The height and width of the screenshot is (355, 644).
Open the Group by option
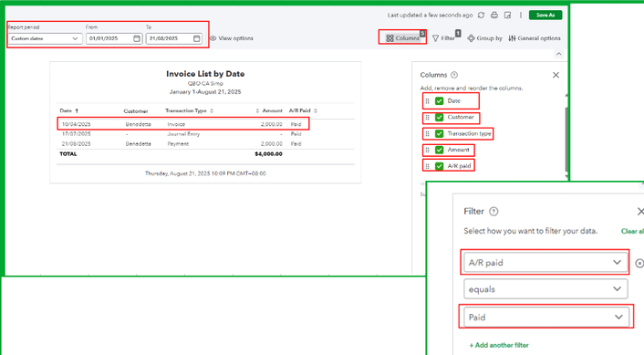pos(484,38)
